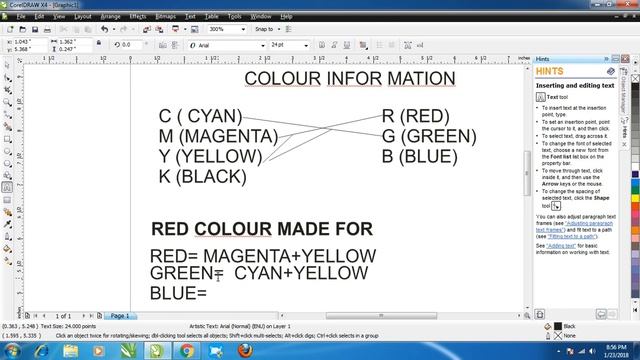This screenshot has width=640, height=360.
Task: Expand the Undo history arrow
Action: point(113,29)
